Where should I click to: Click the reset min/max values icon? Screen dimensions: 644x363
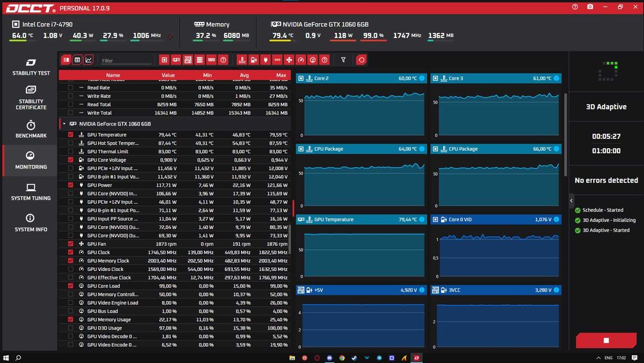pyautogui.click(x=361, y=60)
